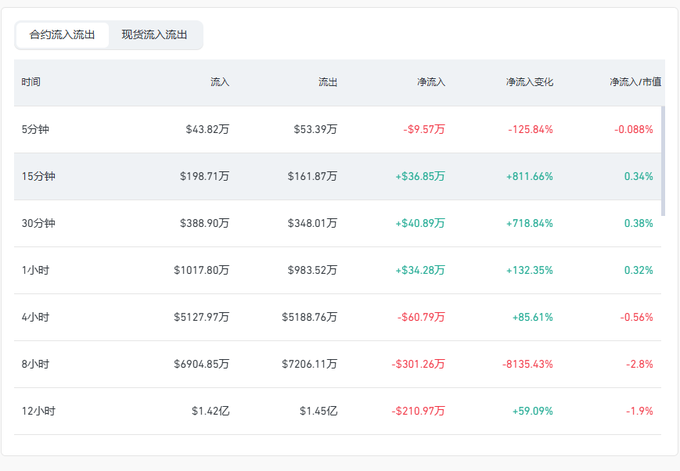Image resolution: width=680 pixels, height=471 pixels.
Task: Select the 5分钟 row label
Action: (36, 129)
